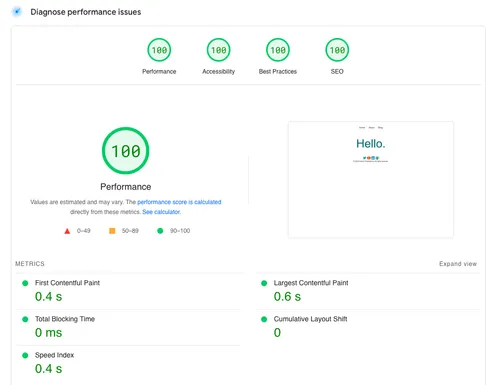Select the Accessibility score gauge

click(x=218, y=50)
